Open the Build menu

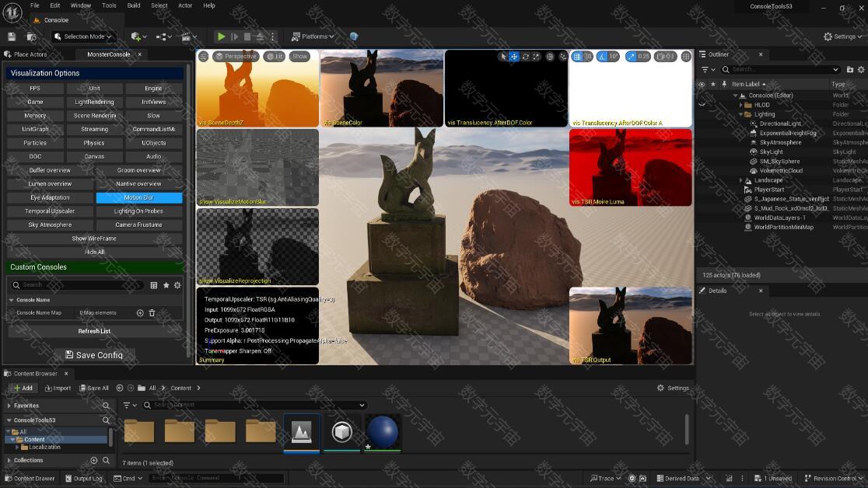tap(134, 5)
